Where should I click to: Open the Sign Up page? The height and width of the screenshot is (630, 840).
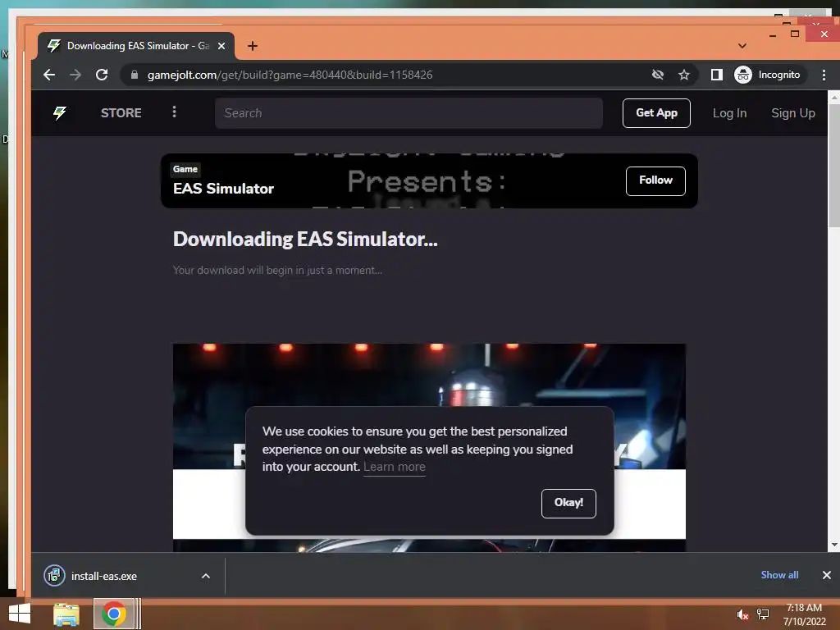793,113
